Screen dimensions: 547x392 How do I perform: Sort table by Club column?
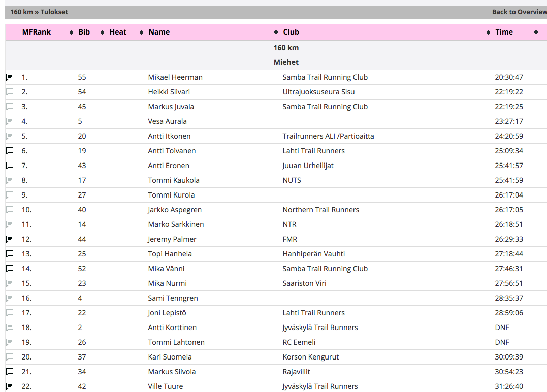[x=291, y=32]
